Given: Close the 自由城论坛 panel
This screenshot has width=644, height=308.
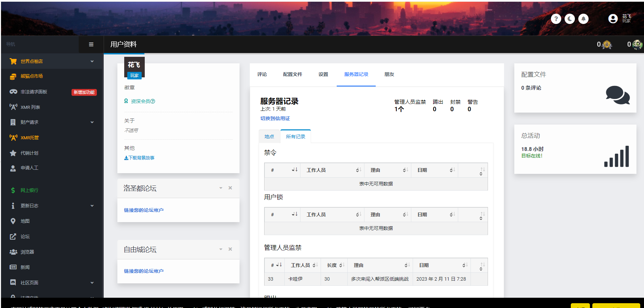Looking at the screenshot, I should tap(230, 249).
